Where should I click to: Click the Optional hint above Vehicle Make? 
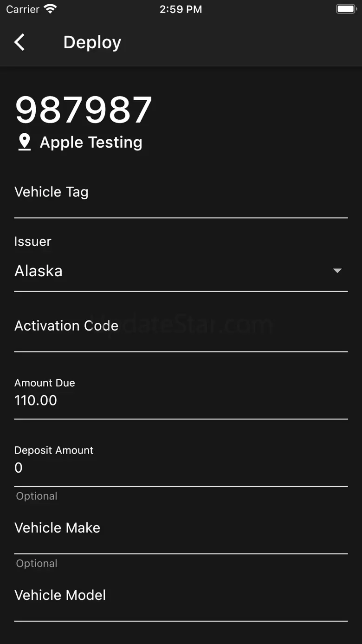(37, 496)
